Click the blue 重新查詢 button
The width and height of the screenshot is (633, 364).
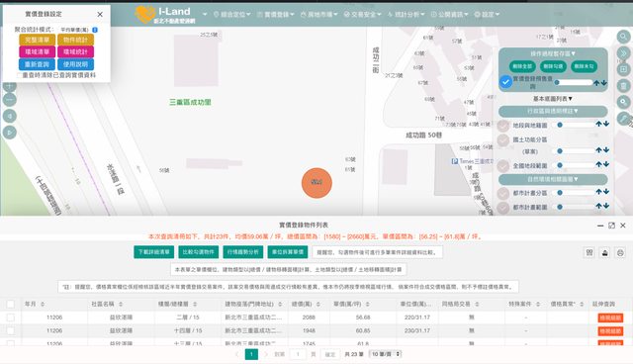(37, 64)
